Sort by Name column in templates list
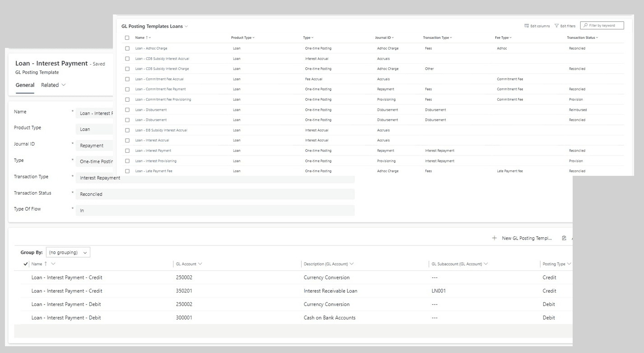The height and width of the screenshot is (353, 644). 143,38
